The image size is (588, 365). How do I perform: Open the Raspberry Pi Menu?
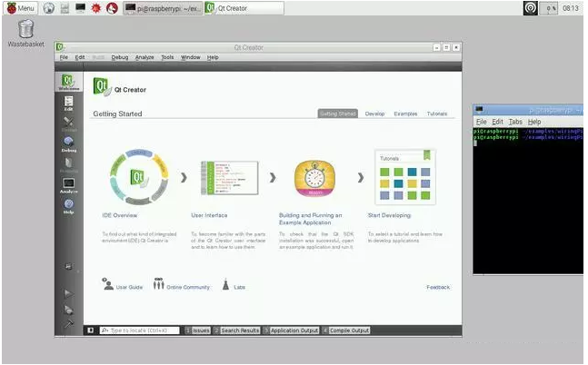(x=21, y=7)
